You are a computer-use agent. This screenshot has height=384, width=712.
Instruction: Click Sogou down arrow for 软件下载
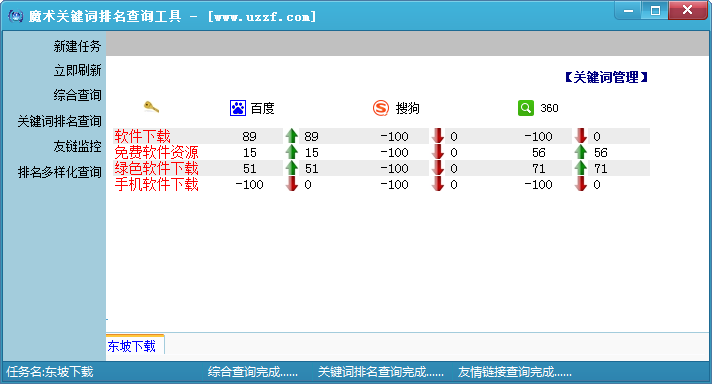(438, 136)
